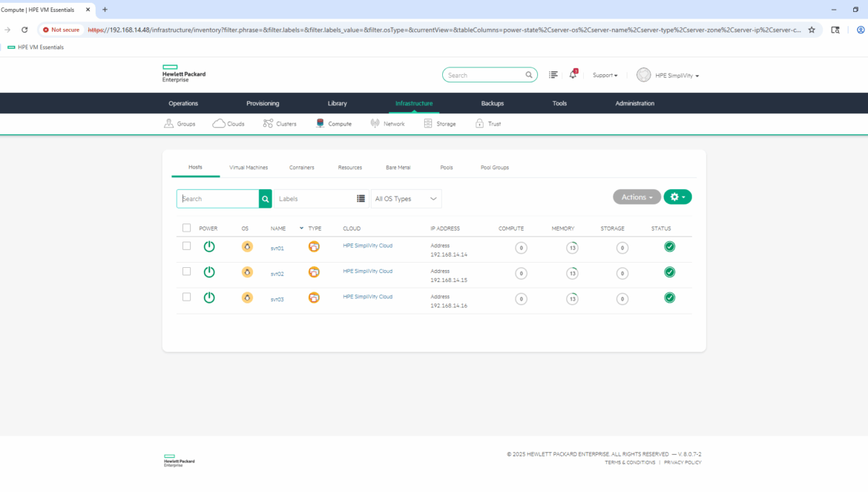The image size is (868, 492).
Task: Bookmark this page with the star icon
Action: (x=812, y=30)
